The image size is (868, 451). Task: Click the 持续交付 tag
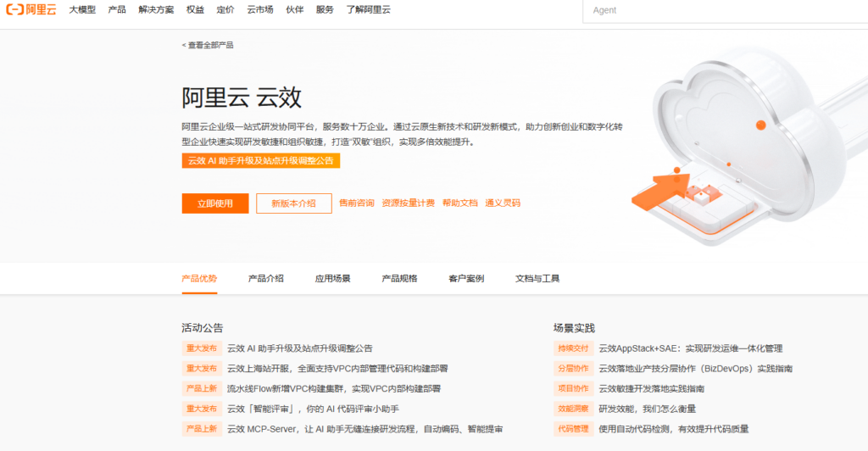[574, 348]
